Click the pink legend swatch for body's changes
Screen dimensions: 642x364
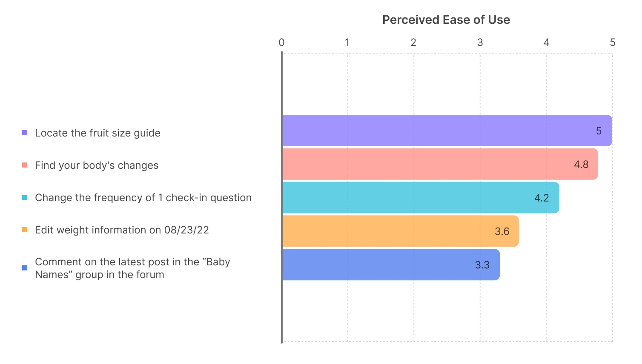25,165
